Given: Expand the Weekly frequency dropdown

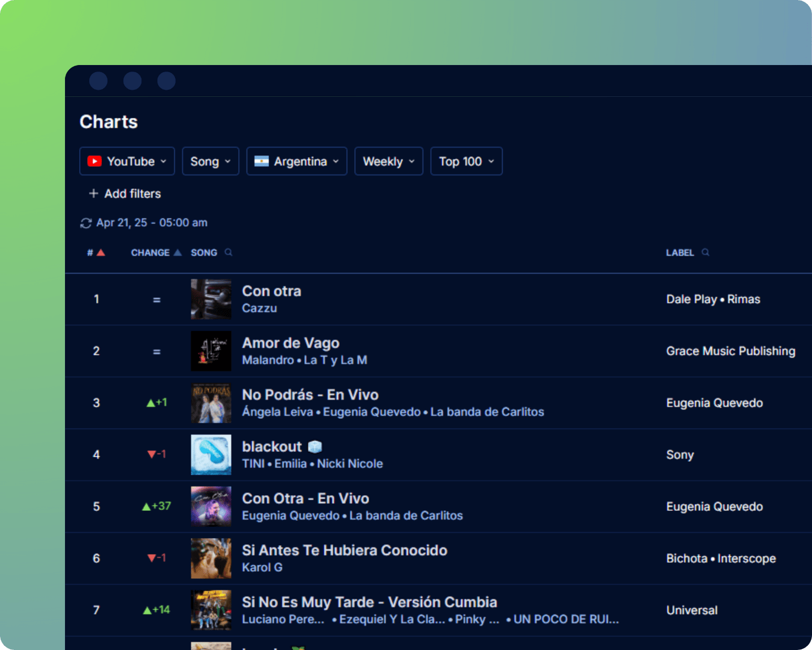Looking at the screenshot, I should pyautogui.click(x=388, y=161).
